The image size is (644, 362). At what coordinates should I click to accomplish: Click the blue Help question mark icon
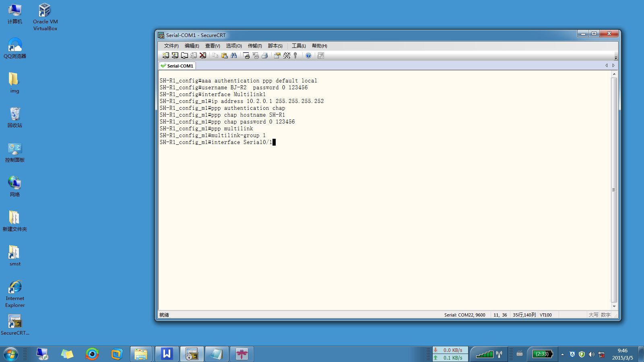pos(308,56)
